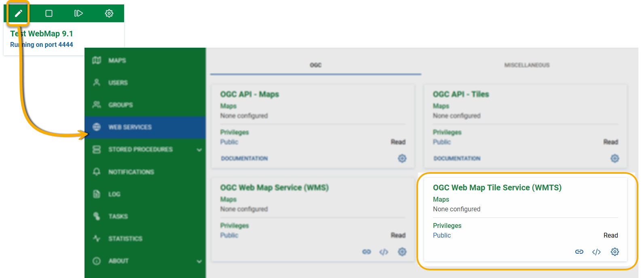The image size is (644, 278).
Task: Click WMS code brackets icon
Action: coord(384,252)
